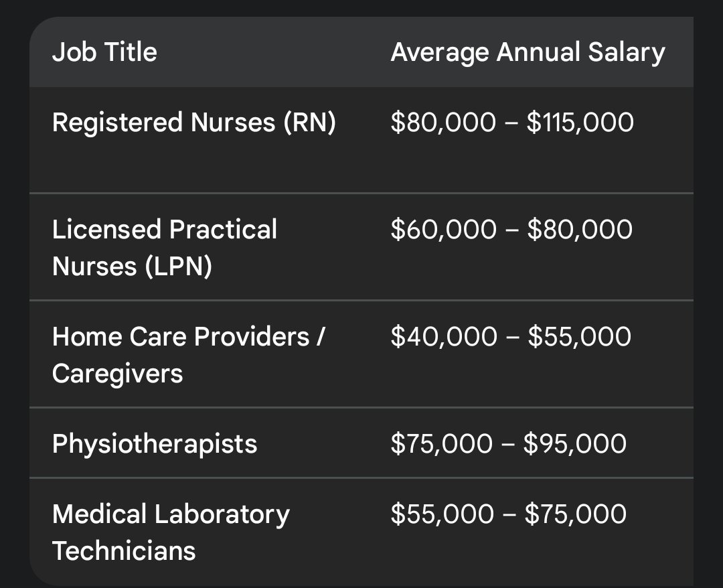This screenshot has width=723, height=588.
Task: Click the Registered Nurses (RN) row title
Action: tap(193, 123)
